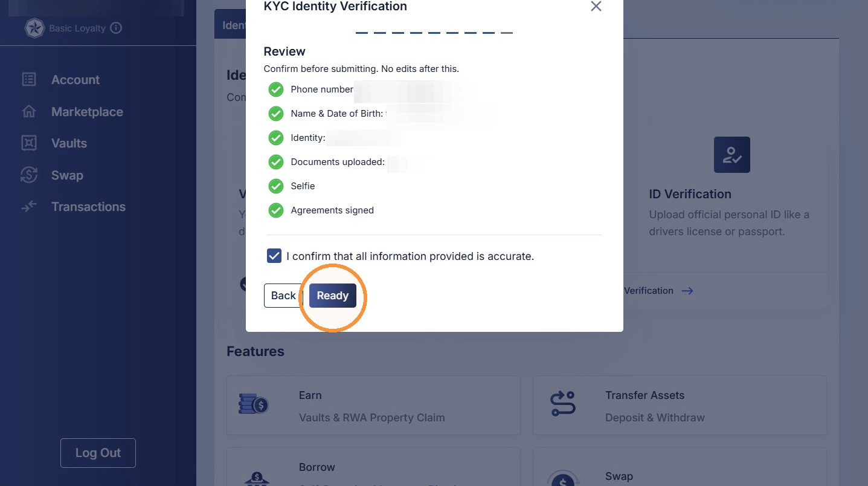Click the Agreements signed review text
The height and width of the screenshot is (486, 868).
point(332,210)
